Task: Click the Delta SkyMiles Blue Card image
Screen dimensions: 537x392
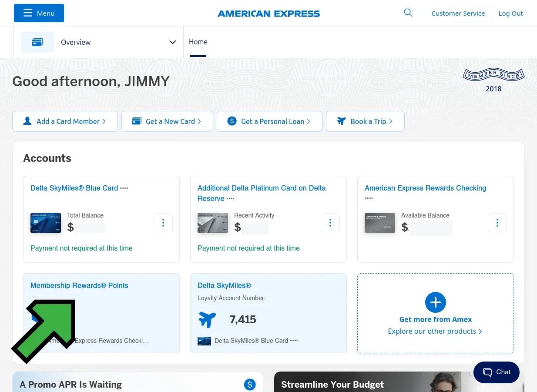Action: tap(46, 223)
